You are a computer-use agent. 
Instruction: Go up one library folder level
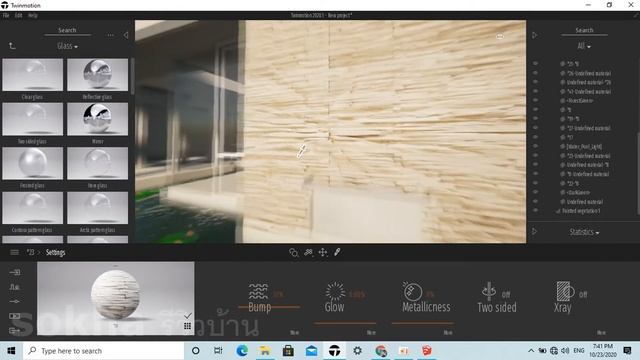coord(12,46)
